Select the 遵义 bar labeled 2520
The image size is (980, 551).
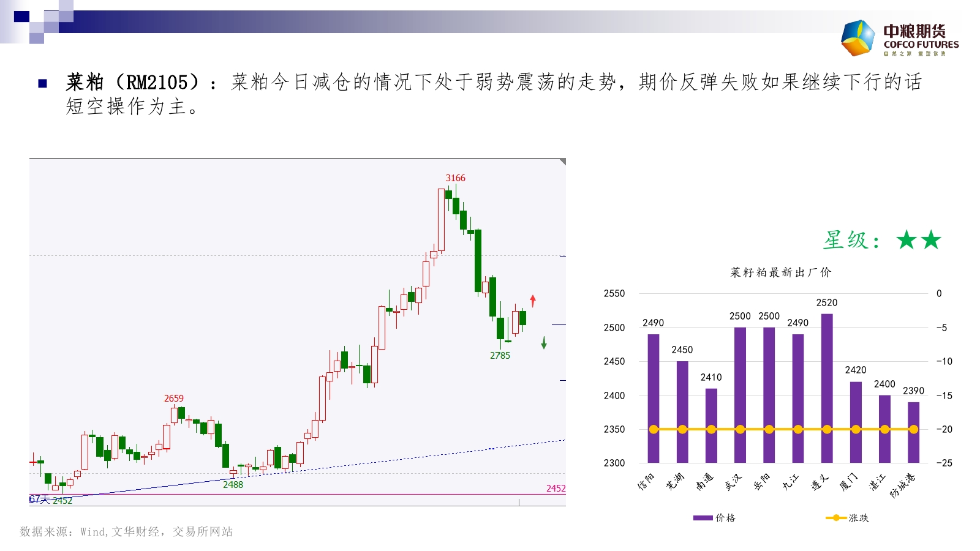(827, 388)
